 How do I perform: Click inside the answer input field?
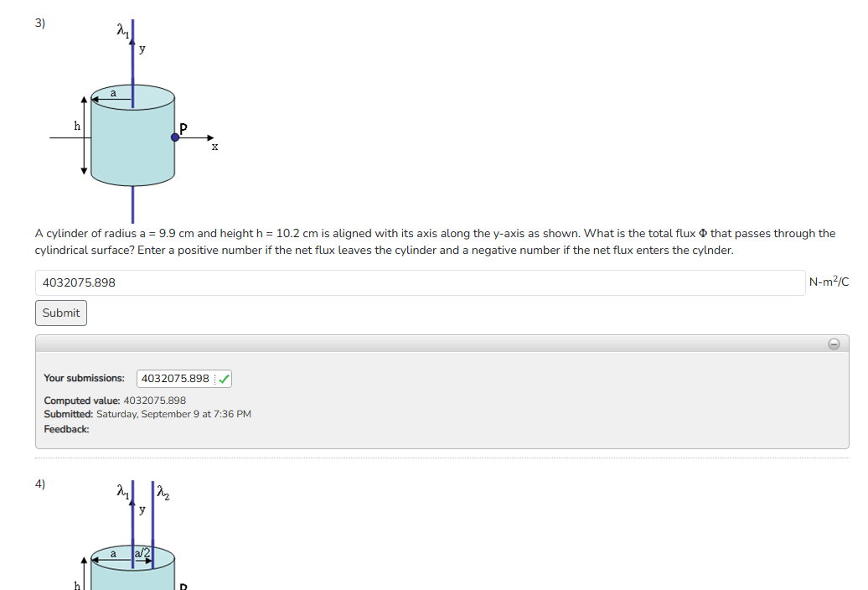click(x=419, y=282)
